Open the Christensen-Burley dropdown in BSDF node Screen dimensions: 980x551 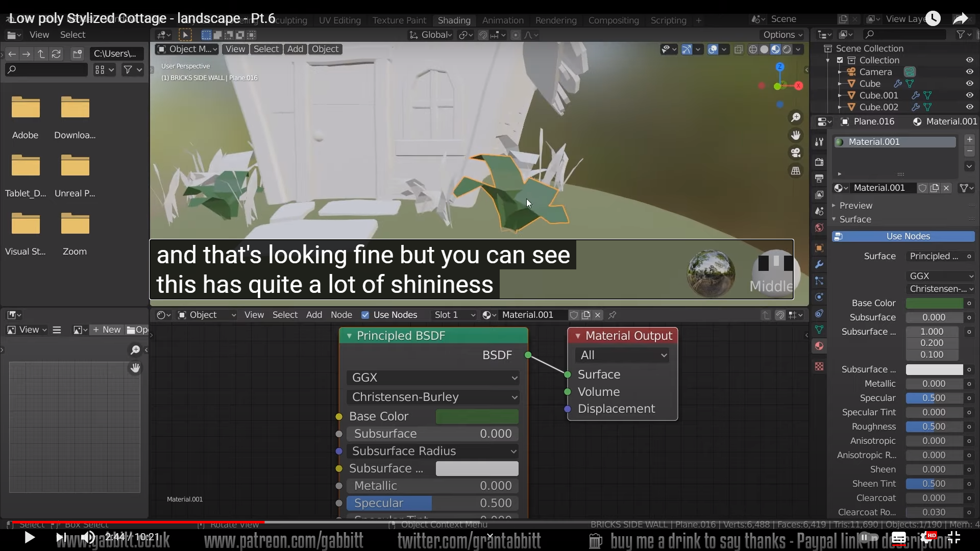click(x=433, y=397)
